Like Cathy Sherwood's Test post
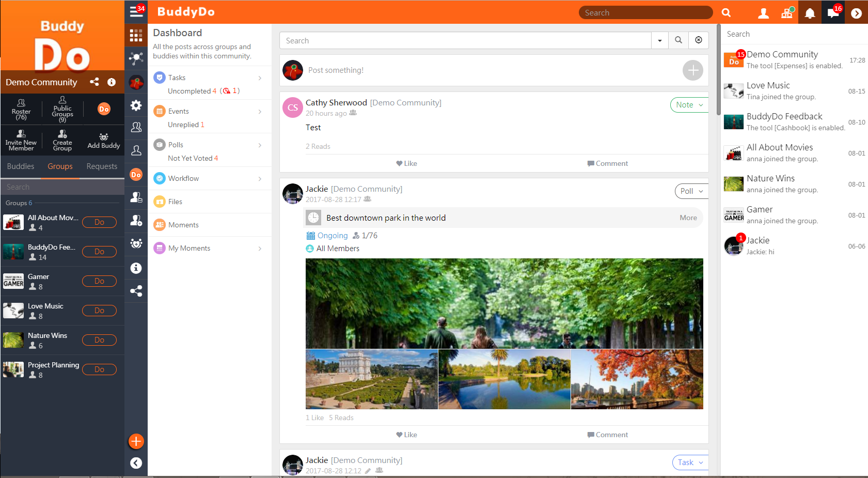Screen dimensions: 868x478 coord(407,163)
